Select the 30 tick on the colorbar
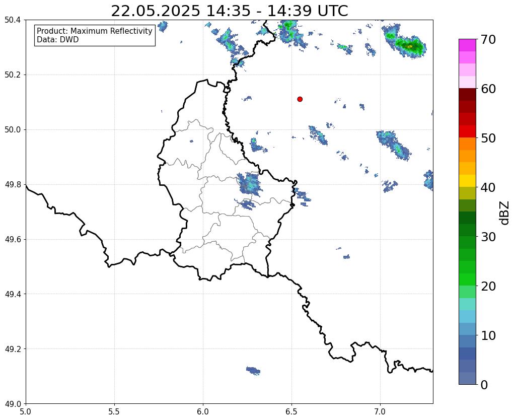The width and height of the screenshot is (515, 420). click(x=488, y=237)
